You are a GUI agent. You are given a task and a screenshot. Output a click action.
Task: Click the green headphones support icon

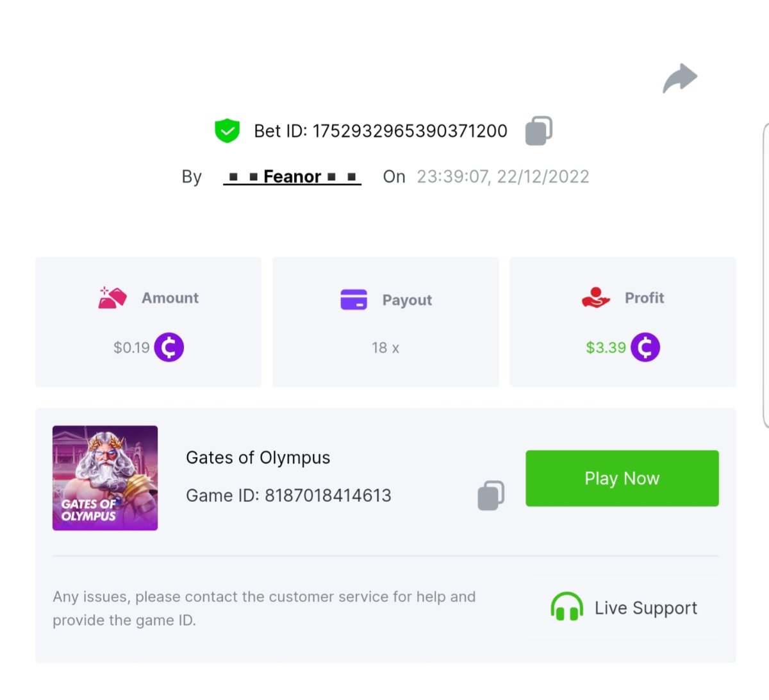pos(566,607)
